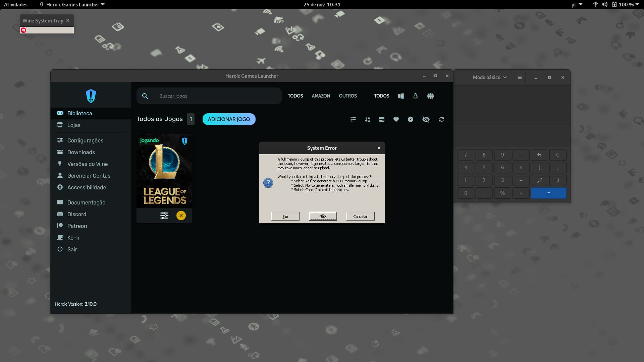Viewport: 644px width, 362px height.
Task: Click the Calculator C clear key
Action: (558, 155)
